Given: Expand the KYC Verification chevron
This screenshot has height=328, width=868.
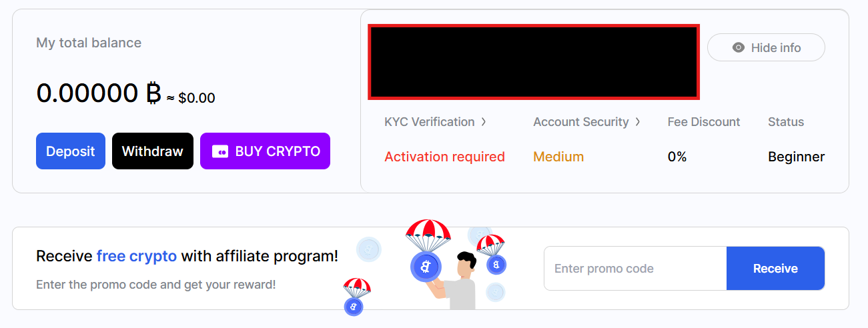Looking at the screenshot, I should [484, 122].
